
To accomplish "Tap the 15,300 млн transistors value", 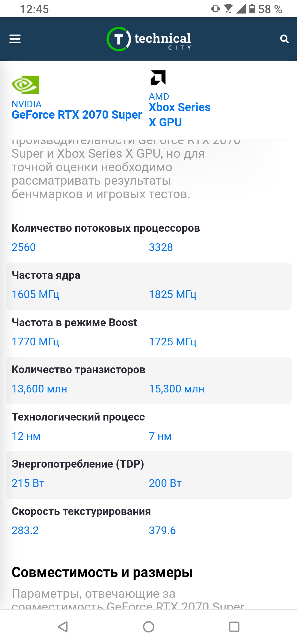I will [176, 389].
